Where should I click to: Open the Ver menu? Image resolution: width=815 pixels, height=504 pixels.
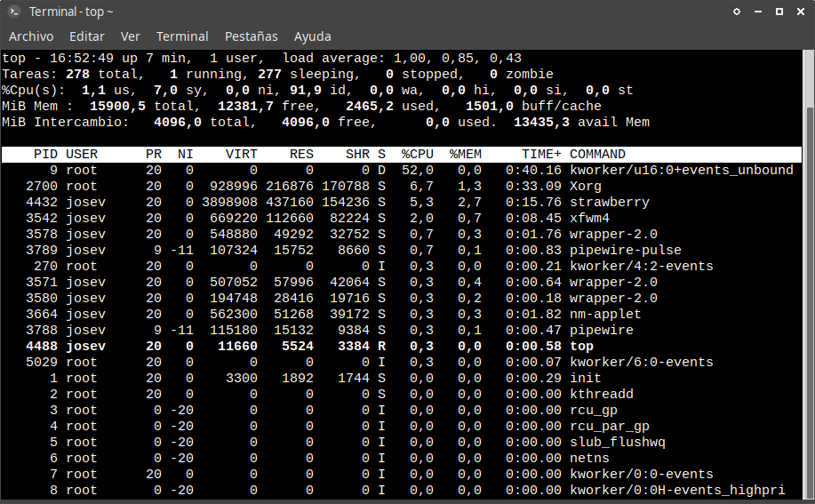(130, 36)
